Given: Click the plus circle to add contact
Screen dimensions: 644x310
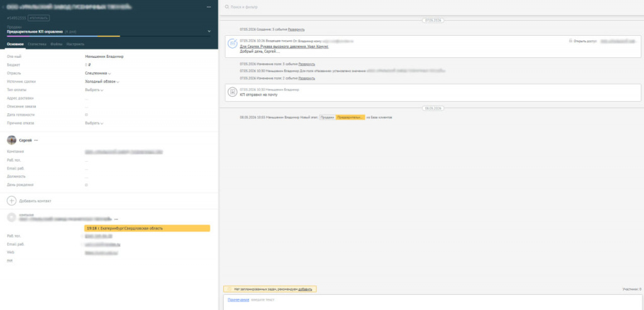Looking at the screenshot, I should 11,201.
